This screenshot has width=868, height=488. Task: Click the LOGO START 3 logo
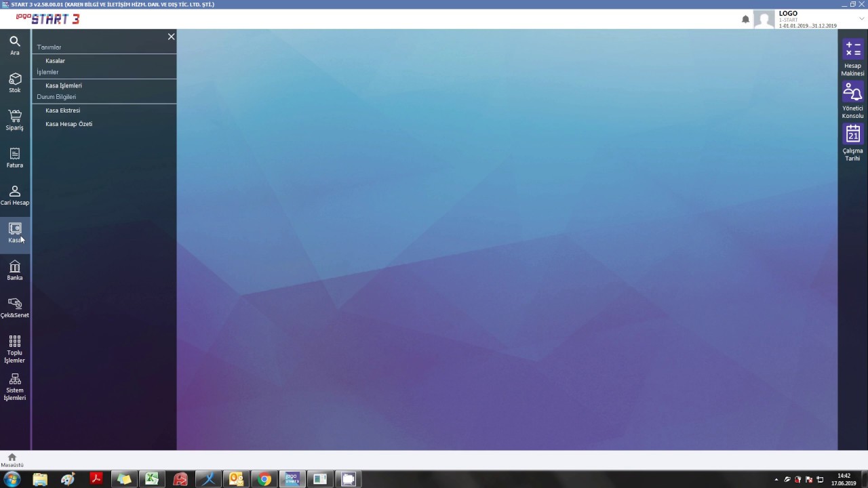47,19
